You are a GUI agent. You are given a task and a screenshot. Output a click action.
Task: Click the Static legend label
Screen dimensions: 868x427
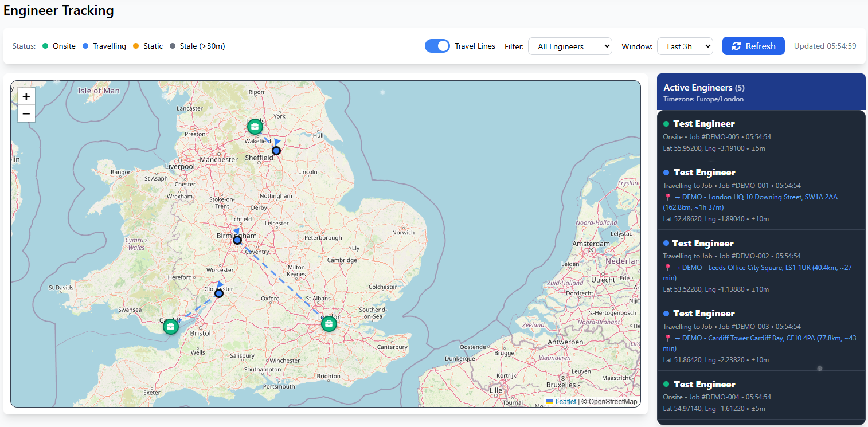153,46
